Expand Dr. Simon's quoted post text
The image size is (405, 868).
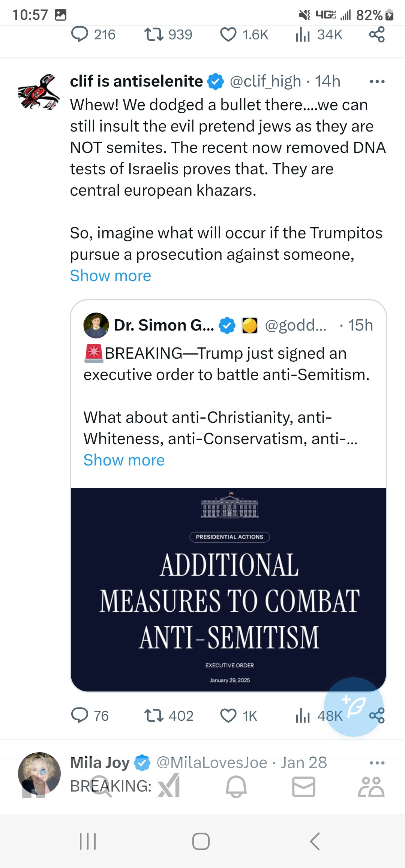pyautogui.click(x=124, y=460)
